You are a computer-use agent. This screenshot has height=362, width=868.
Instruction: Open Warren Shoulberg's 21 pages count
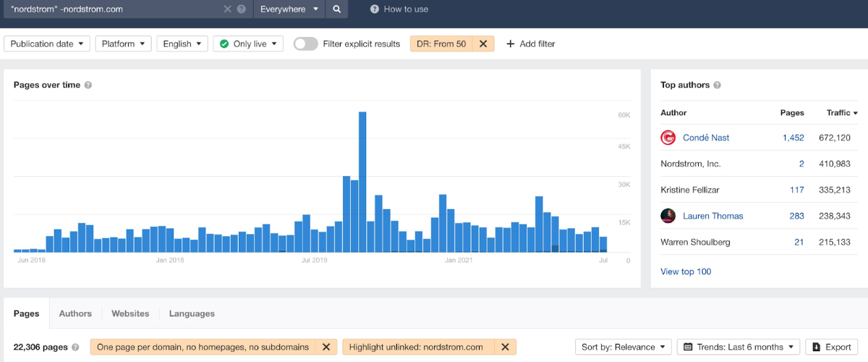[x=799, y=242]
